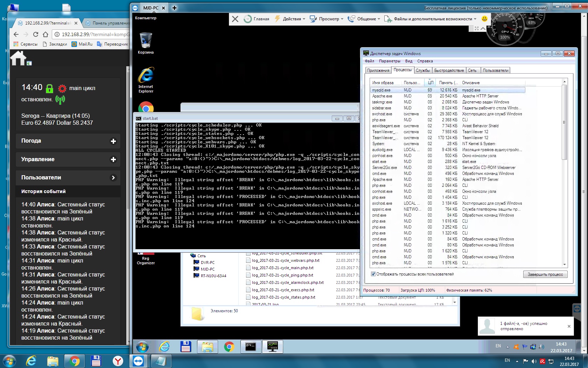Click the Завершить процесс button
The width and height of the screenshot is (588, 368).
[x=545, y=274]
